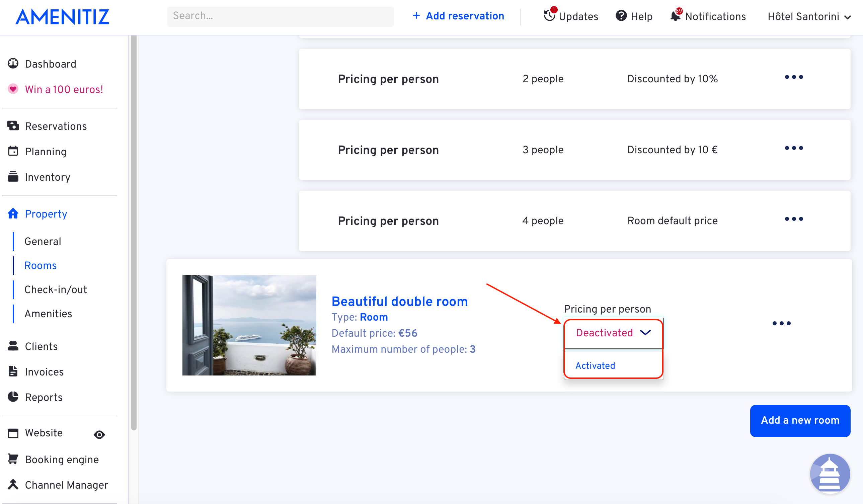This screenshot has width=863, height=504.
Task: Select Rooms under Property
Action: (41, 265)
